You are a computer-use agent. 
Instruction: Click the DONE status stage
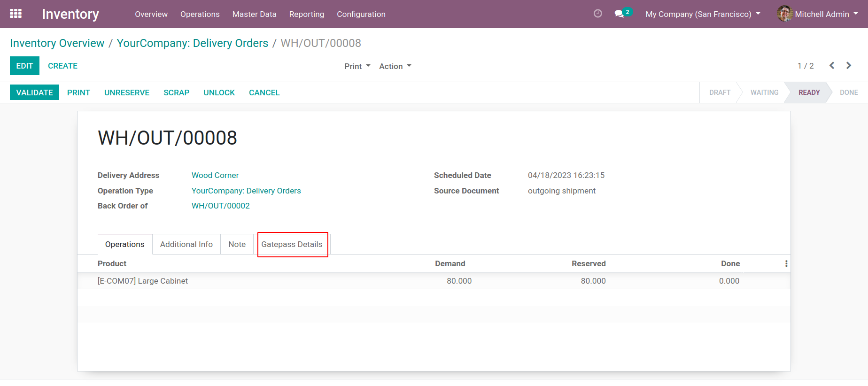(x=849, y=93)
